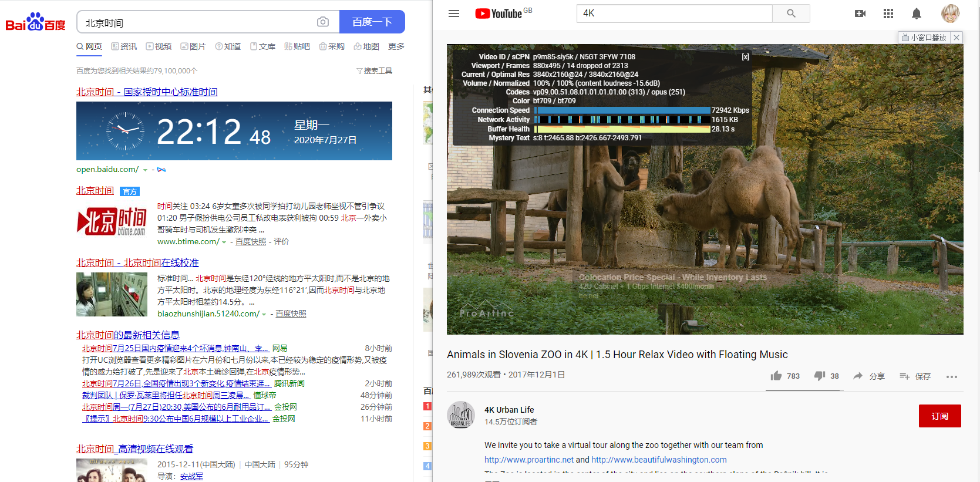Screen dimensions: 980x482
Task: Switch to the 图片 tab on Baidu
Action: click(x=193, y=46)
